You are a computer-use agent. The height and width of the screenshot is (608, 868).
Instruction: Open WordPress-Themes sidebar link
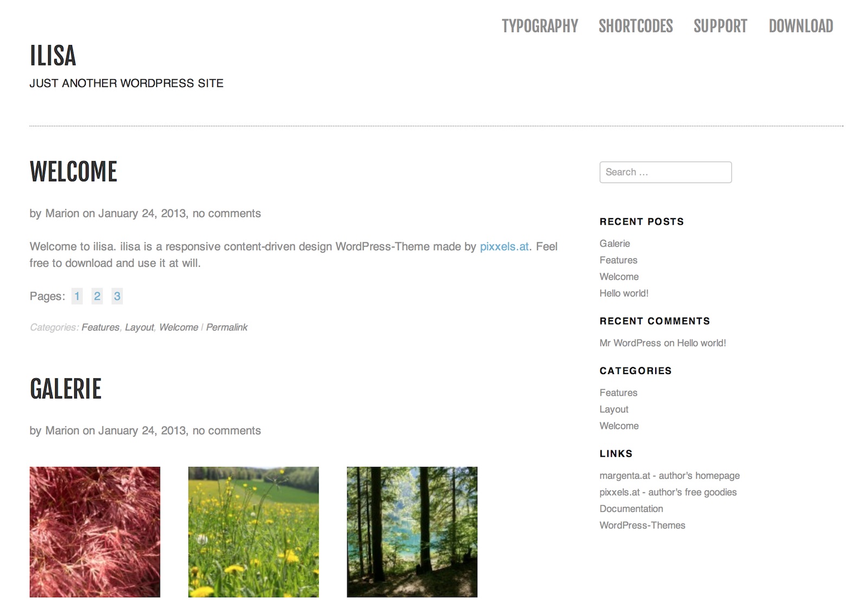(642, 525)
